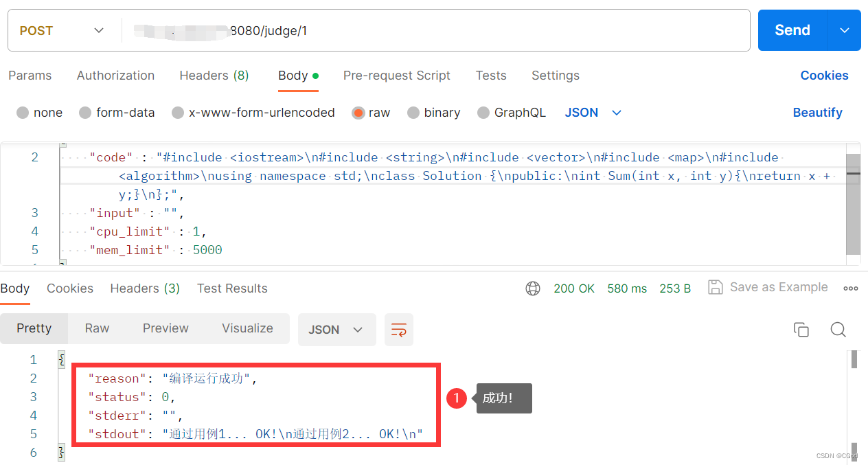Viewport: 868px width, 465px height.
Task: Click the "mem_limit" value 5000
Action: [207, 250]
